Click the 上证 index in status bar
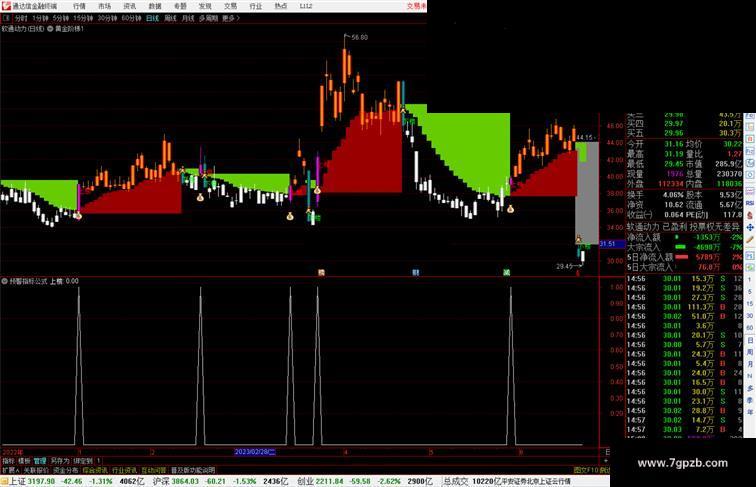Screen dimensions: 756x487 [17, 482]
